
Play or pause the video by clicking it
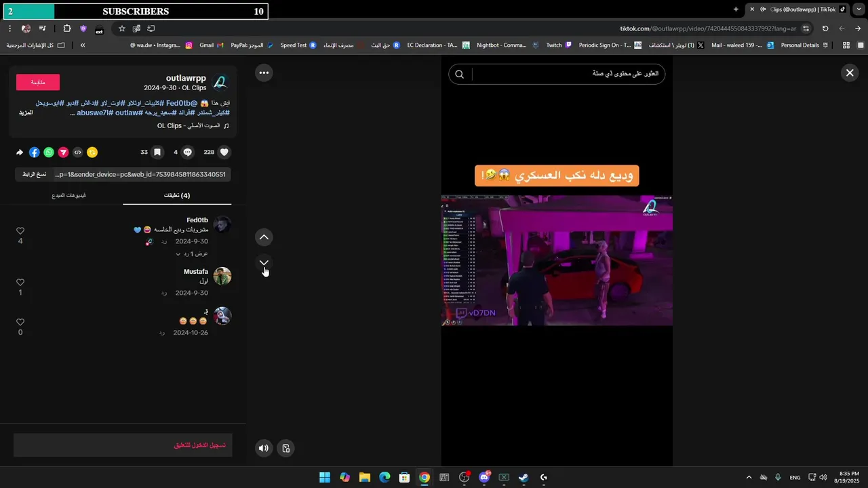coord(557,260)
